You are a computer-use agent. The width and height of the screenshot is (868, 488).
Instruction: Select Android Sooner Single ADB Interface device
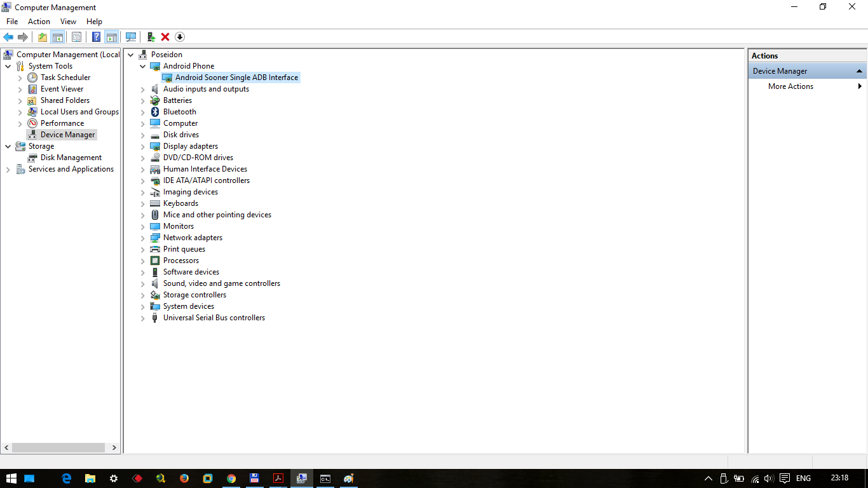click(236, 78)
